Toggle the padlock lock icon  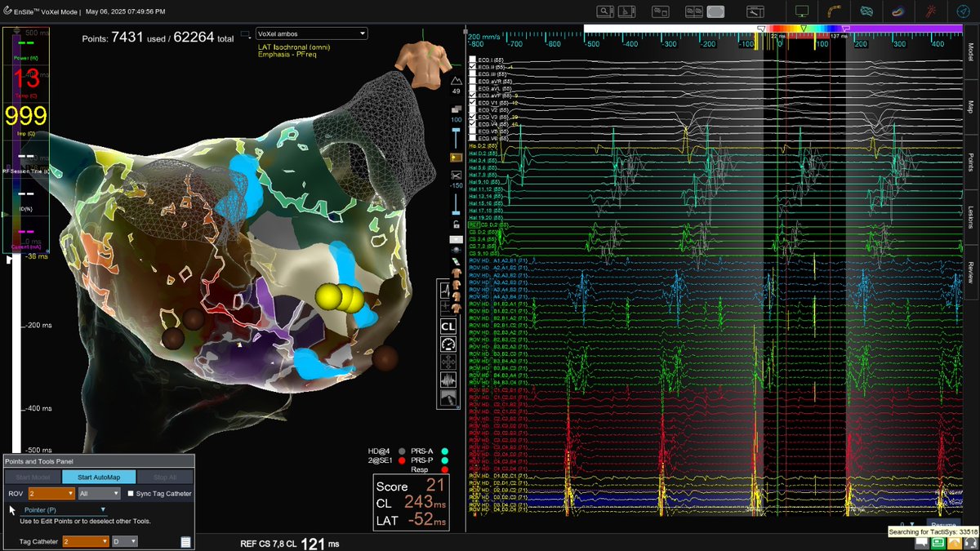coord(457,224)
